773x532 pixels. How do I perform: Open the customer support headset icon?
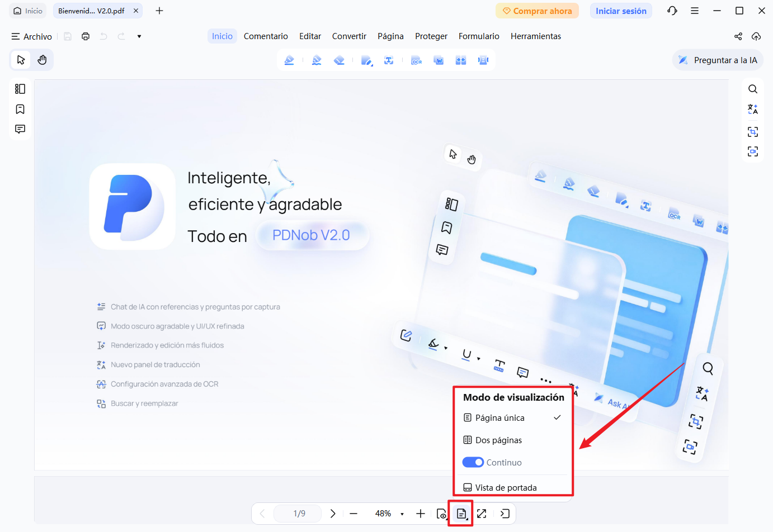(672, 11)
